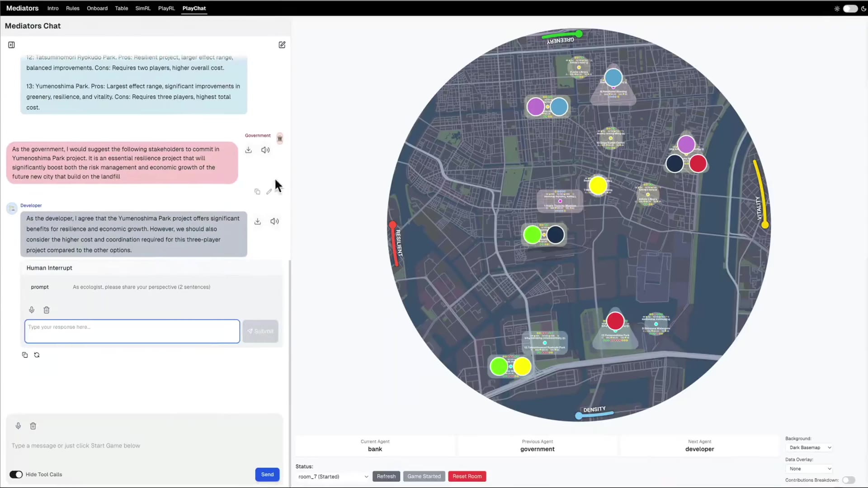Screen dimensions: 868x488
Task: Edit the Government message with pencil icon
Action: click(x=269, y=192)
